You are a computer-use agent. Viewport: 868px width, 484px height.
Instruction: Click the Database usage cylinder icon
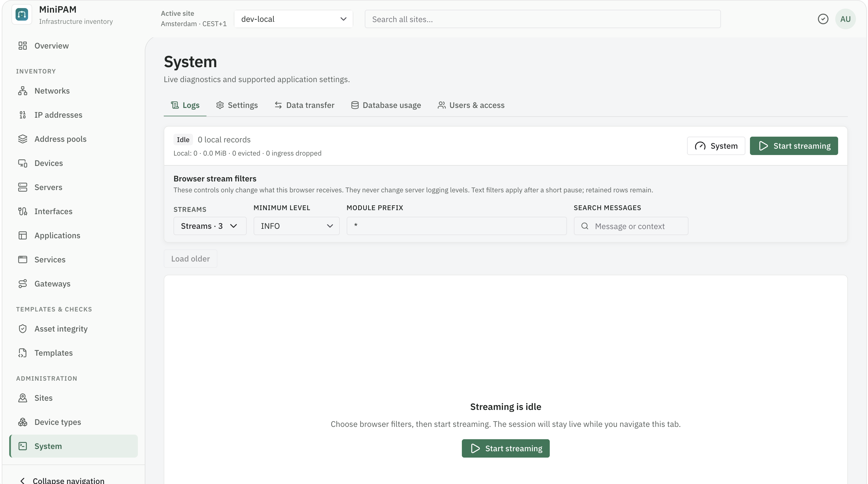[x=355, y=105]
